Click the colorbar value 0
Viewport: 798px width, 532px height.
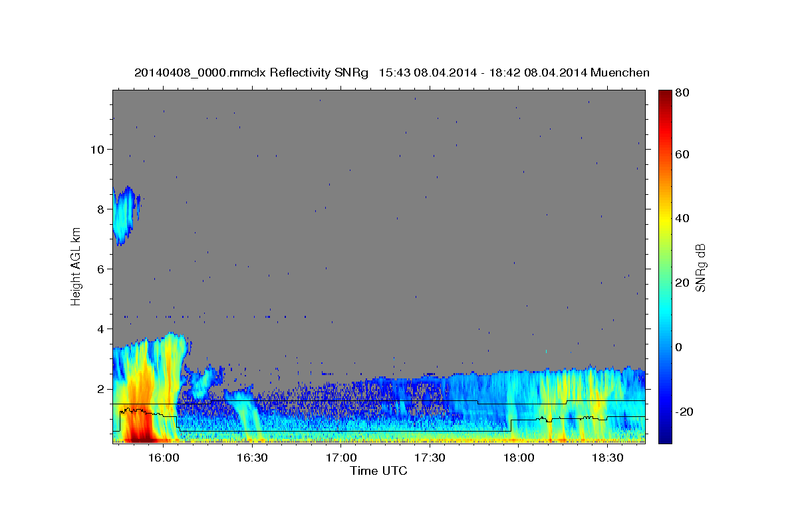point(679,347)
